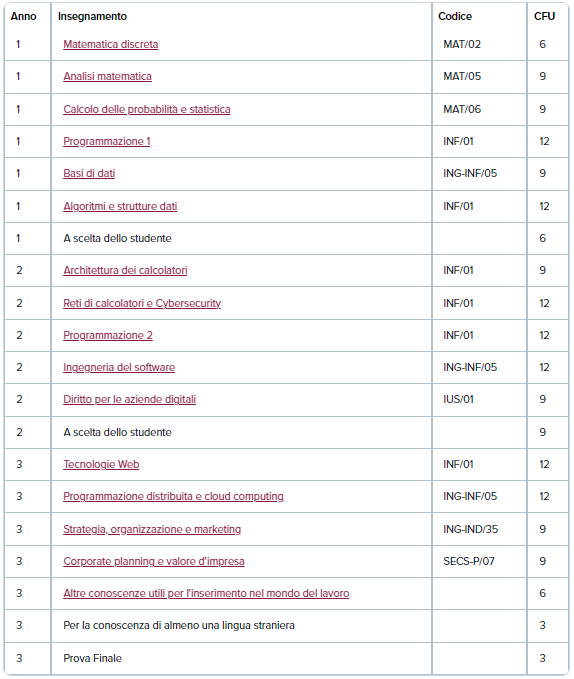This screenshot has height=679, width=574.
Task: Select the Basi di dati link
Action: 89,174
